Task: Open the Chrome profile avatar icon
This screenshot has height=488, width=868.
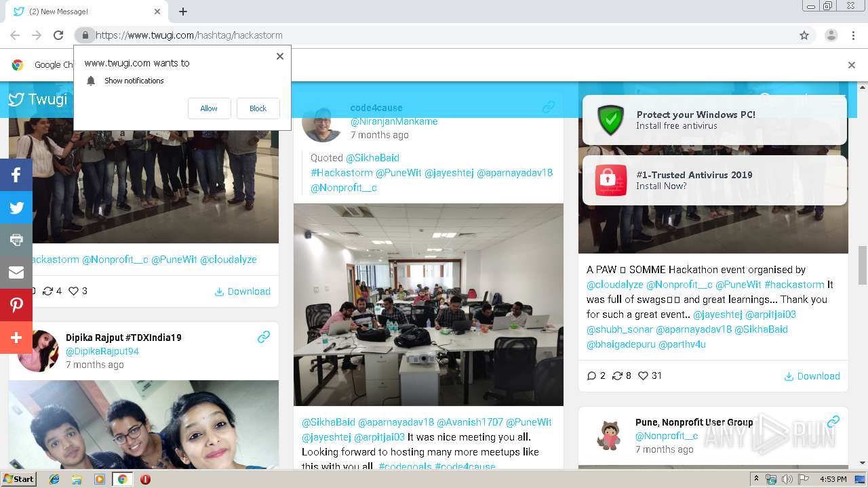Action: [x=831, y=35]
